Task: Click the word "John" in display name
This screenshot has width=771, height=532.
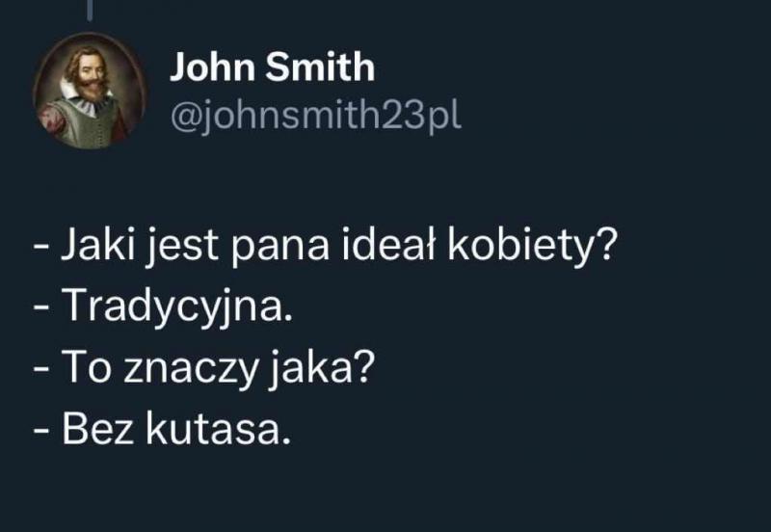Action: point(212,66)
